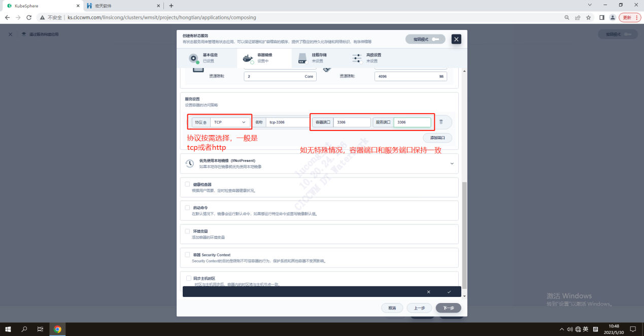Open the tab search chevron in title bar

tap(590, 5)
